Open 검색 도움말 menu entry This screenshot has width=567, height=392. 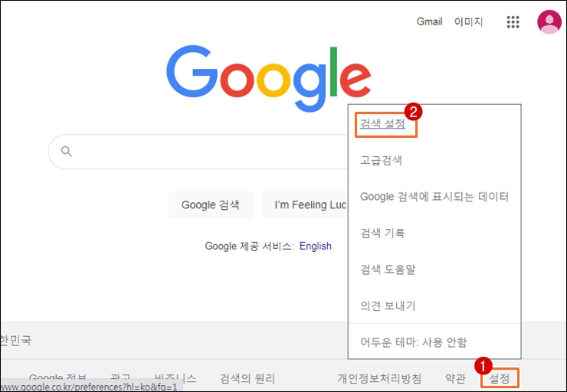pos(388,269)
